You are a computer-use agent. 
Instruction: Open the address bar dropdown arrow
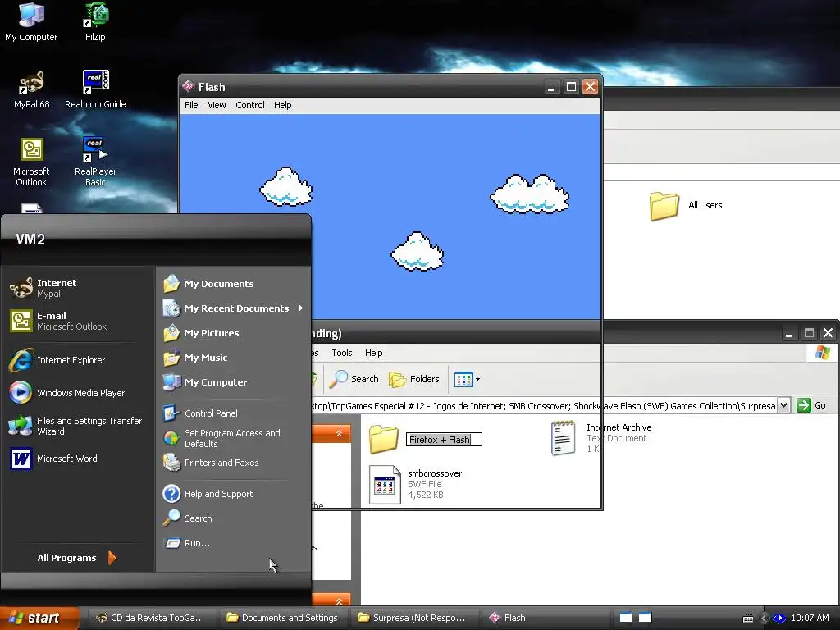[x=783, y=405]
